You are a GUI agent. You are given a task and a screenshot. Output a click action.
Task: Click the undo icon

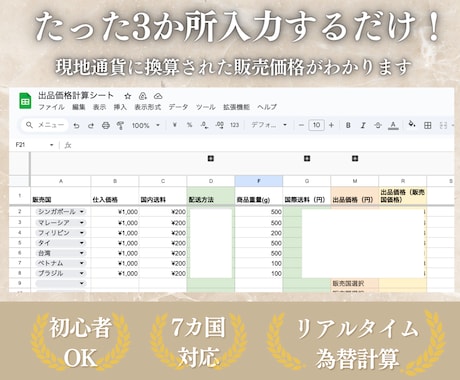pos(76,125)
